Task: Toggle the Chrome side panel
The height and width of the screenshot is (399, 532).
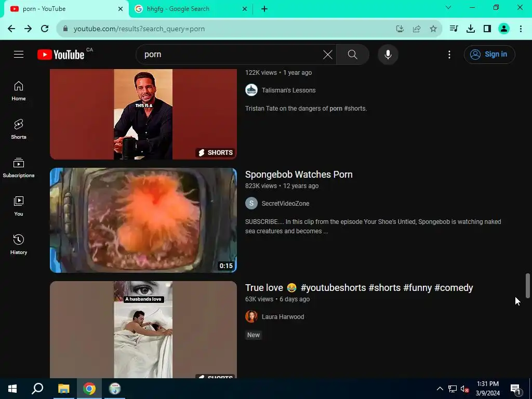Action: click(487, 29)
